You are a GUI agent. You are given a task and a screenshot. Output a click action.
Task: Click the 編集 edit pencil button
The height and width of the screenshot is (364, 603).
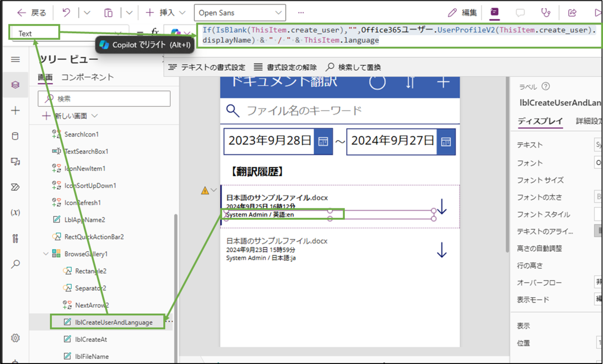coord(462,13)
